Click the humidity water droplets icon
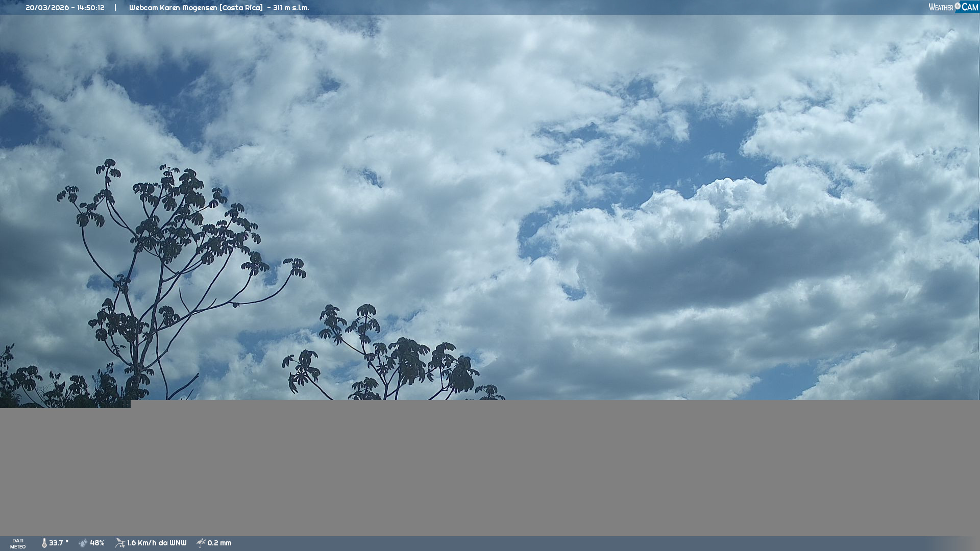Image resolution: width=980 pixels, height=551 pixels. coord(83,543)
